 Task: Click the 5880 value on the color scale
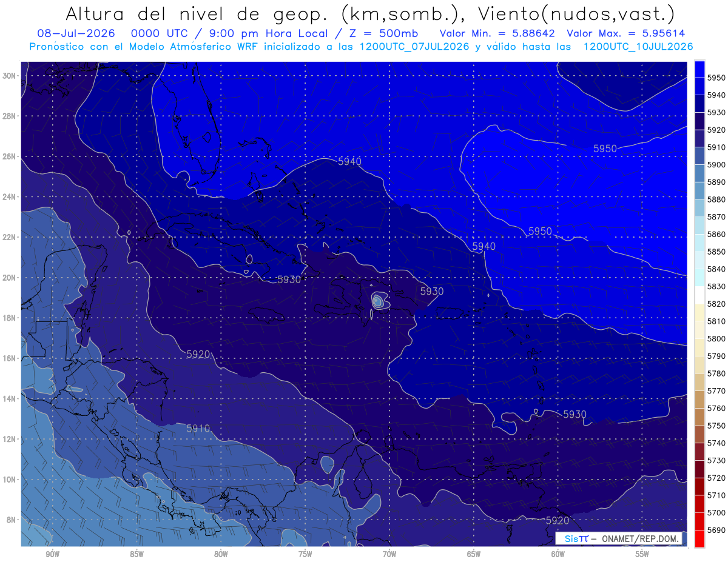click(x=716, y=199)
